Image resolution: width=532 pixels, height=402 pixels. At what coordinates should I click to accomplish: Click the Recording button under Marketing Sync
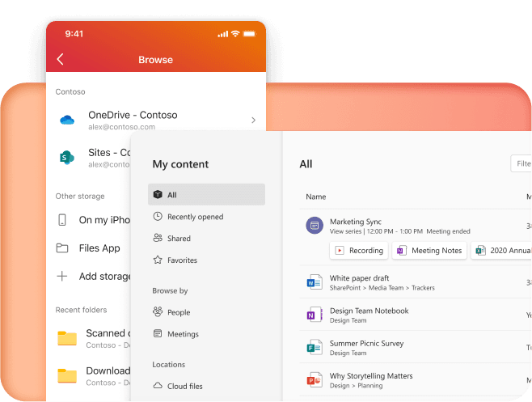pos(359,251)
